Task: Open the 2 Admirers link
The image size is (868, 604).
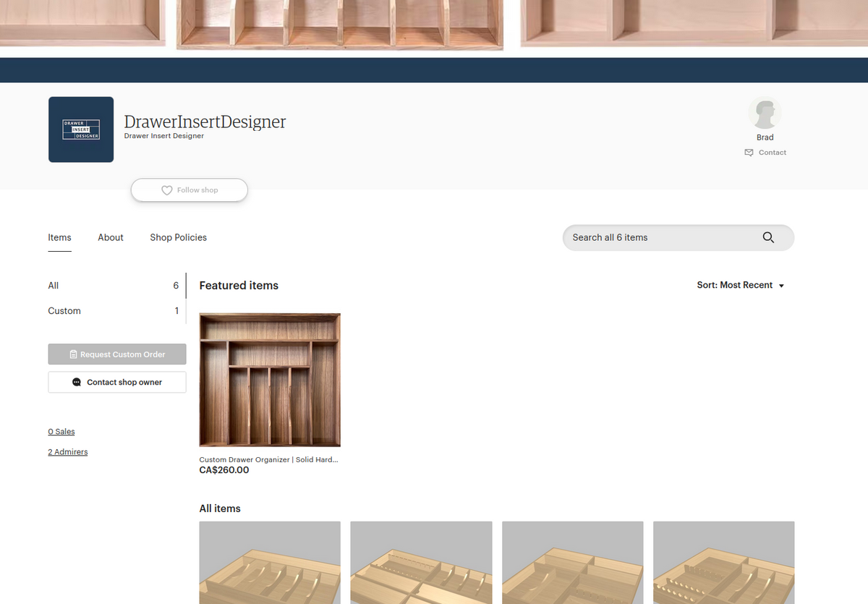Action: click(x=67, y=451)
